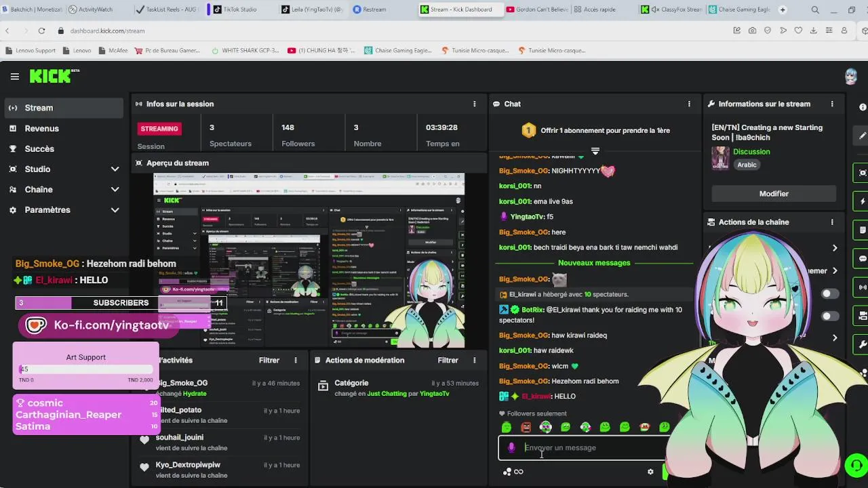The width and height of the screenshot is (868, 488).
Task: Open the second channel action chevron
Action: tap(835, 270)
